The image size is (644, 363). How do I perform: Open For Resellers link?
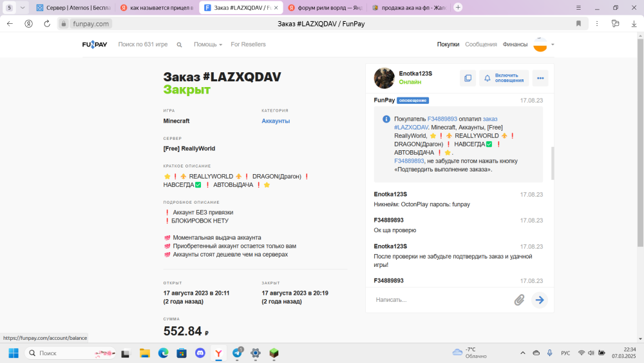click(x=248, y=44)
